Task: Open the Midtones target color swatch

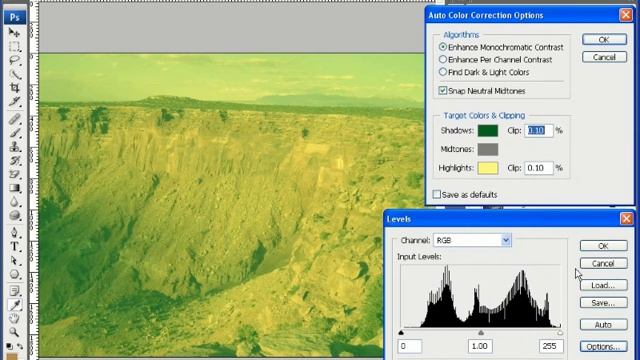Action: click(488, 149)
